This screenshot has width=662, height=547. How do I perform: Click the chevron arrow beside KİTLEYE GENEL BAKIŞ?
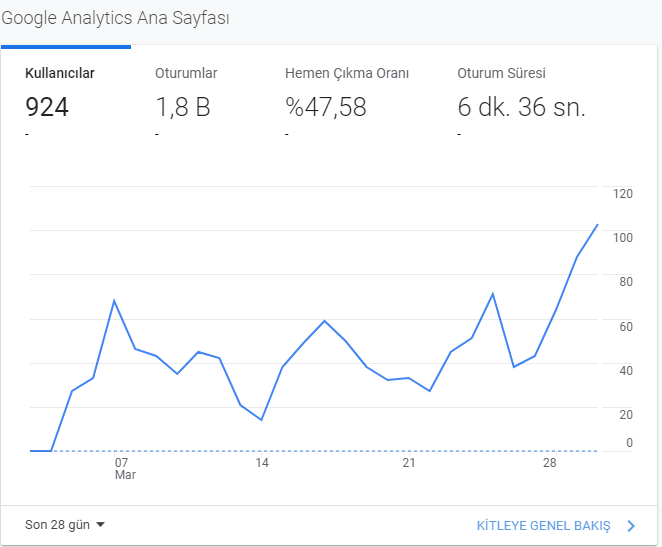pos(631,525)
